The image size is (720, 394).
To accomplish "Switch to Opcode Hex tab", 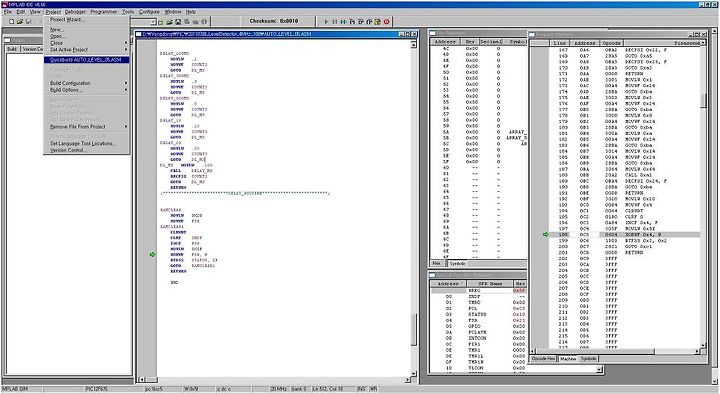I will (x=544, y=359).
